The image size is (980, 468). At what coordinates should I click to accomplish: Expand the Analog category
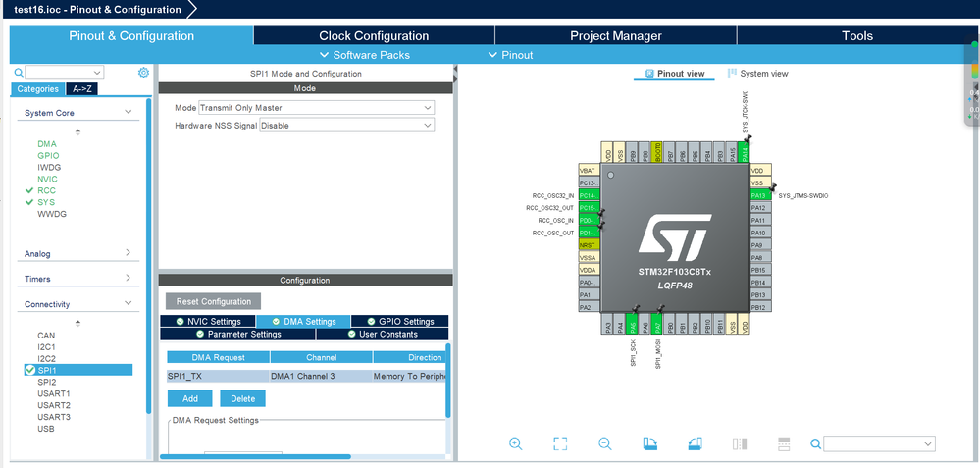pos(129,253)
